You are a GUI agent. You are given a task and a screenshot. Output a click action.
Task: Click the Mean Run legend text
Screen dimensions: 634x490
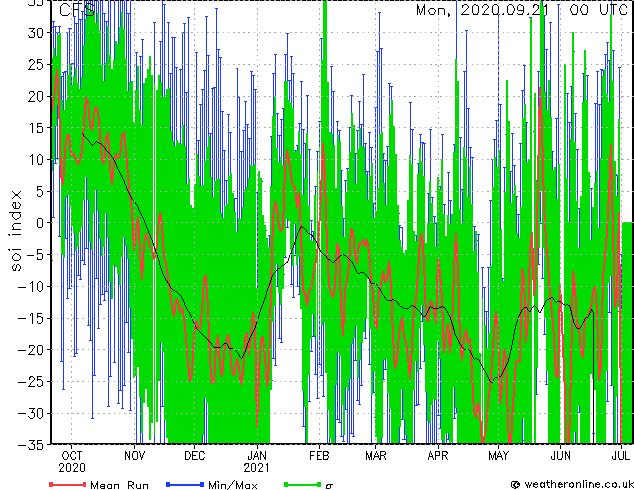(120, 485)
